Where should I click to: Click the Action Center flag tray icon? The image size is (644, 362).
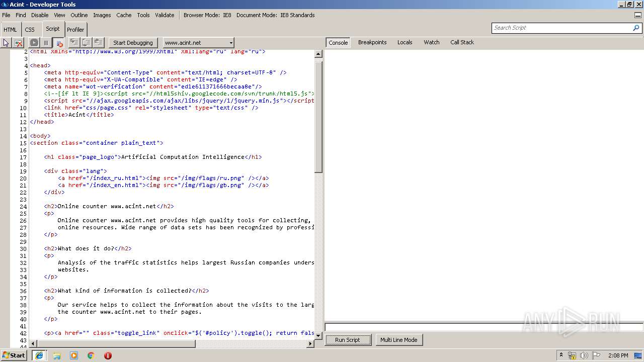tap(596, 355)
